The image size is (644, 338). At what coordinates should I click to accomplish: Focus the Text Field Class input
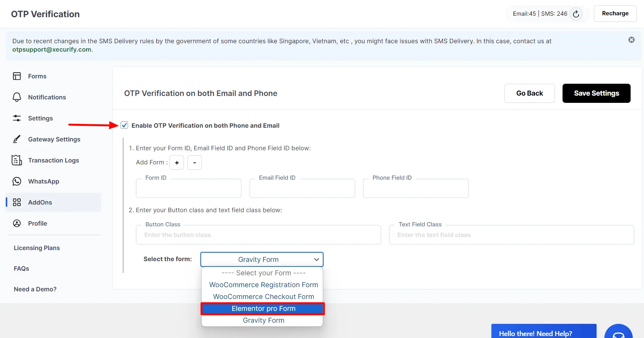click(512, 235)
